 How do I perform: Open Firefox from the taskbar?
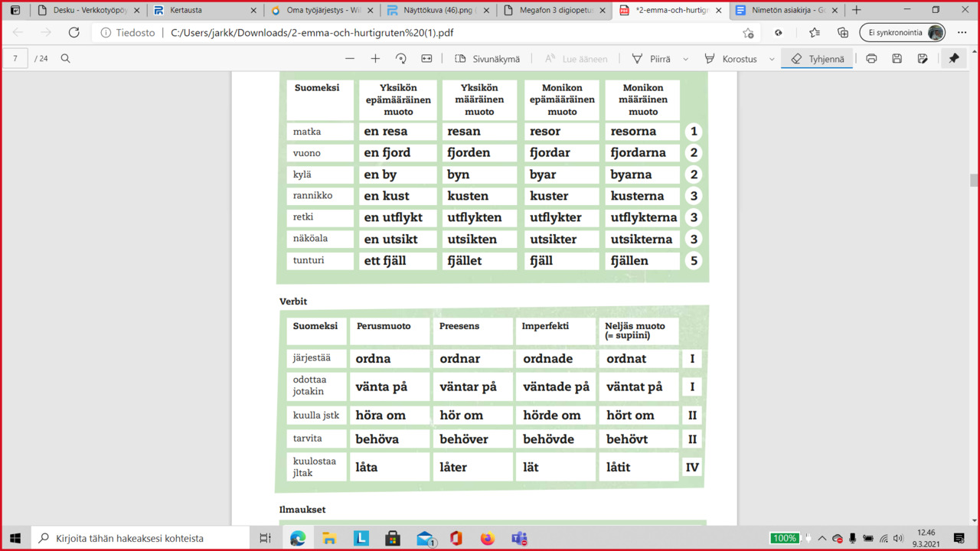pos(487,539)
